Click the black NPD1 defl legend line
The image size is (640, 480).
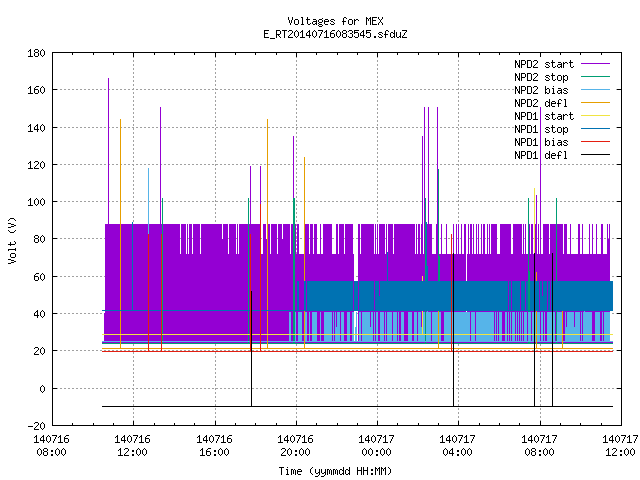595,155
